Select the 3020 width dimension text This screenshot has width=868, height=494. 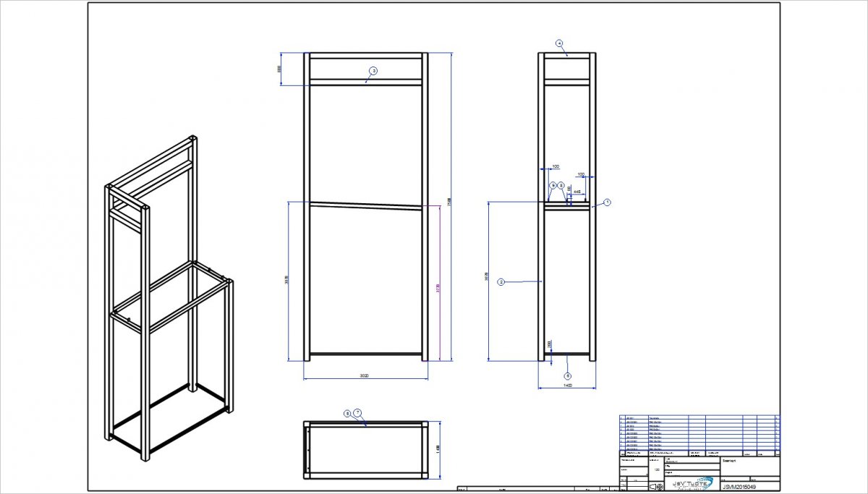tap(365, 376)
